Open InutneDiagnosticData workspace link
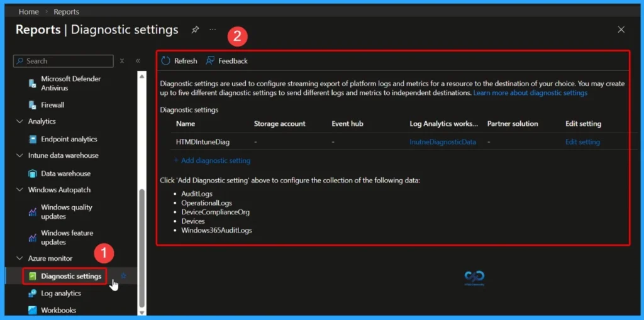This screenshot has width=644, height=320. click(443, 142)
